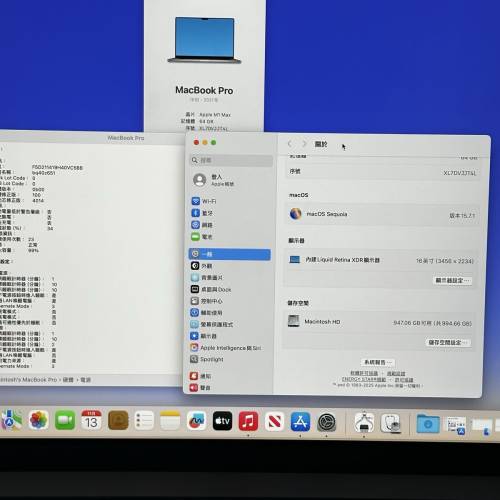500x500 pixels.
Task: Open Calendar showing 13 in the Dock
Action: coord(91,420)
